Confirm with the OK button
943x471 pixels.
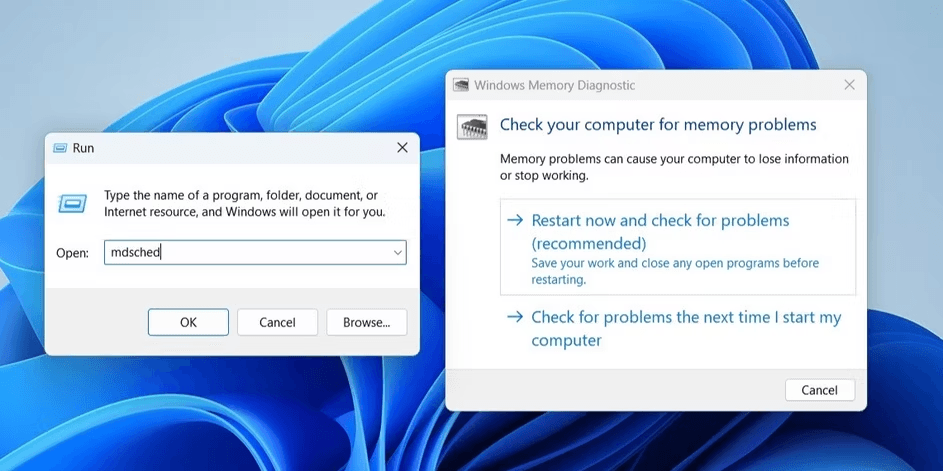pyautogui.click(x=188, y=322)
